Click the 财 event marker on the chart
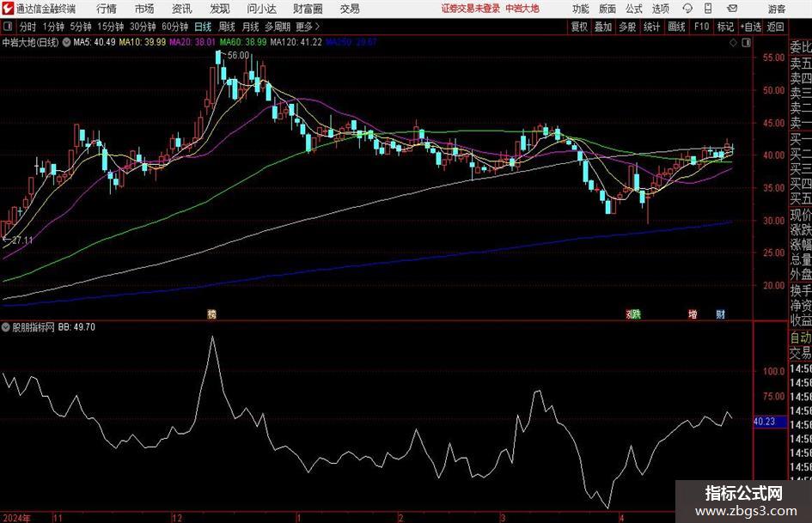812x523 pixels. [x=720, y=313]
